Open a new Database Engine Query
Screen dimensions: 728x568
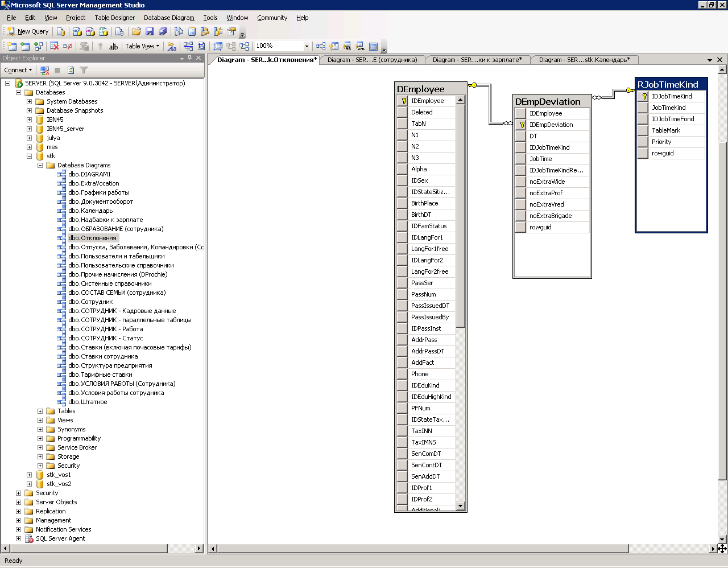tap(61, 31)
